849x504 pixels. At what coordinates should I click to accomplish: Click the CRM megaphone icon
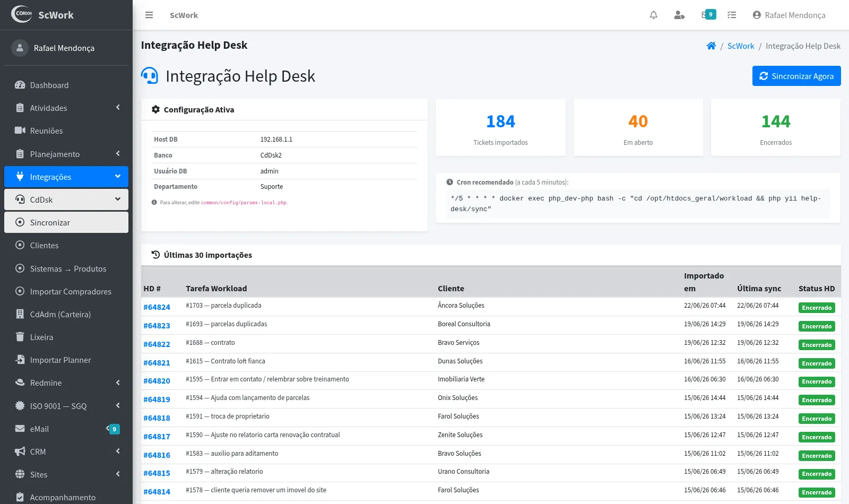pos(20,451)
